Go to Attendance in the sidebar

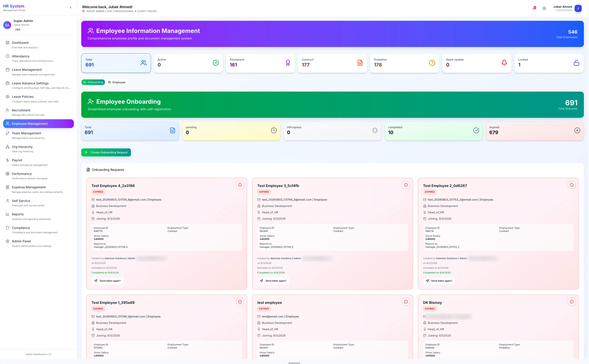(x=39, y=58)
